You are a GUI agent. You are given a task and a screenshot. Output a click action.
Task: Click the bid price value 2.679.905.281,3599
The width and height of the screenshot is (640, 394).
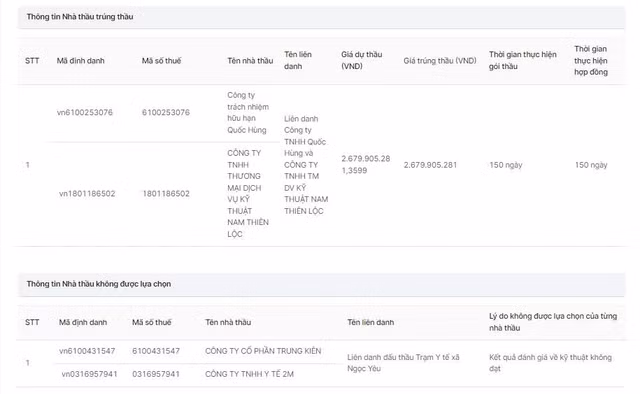(366, 165)
